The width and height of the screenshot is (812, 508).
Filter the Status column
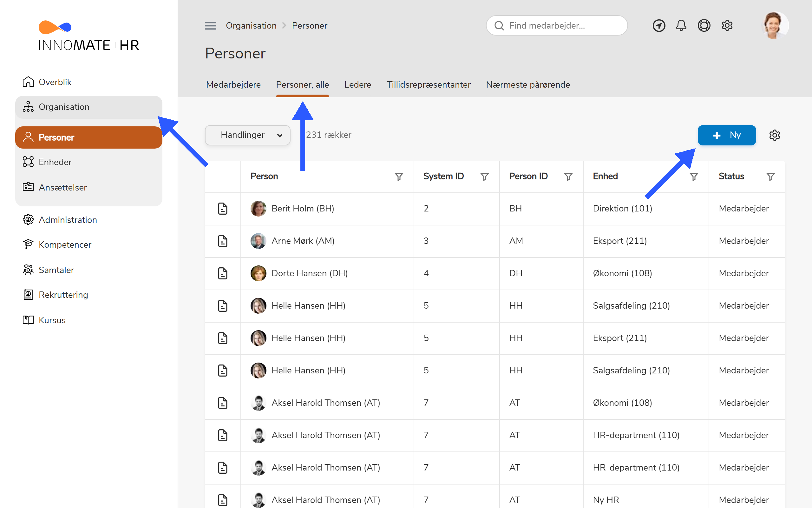771,177
